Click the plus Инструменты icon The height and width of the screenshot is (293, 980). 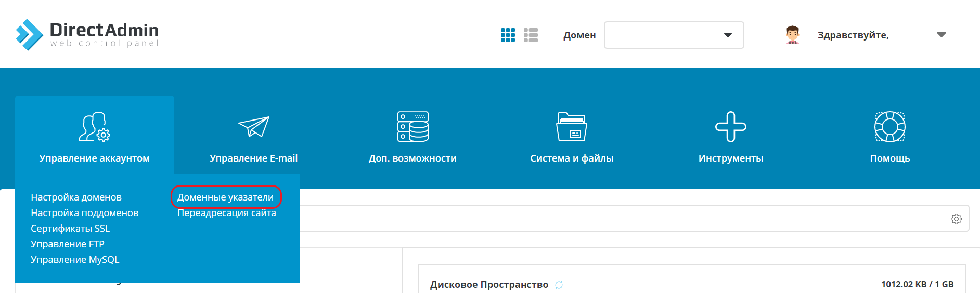coord(730,127)
